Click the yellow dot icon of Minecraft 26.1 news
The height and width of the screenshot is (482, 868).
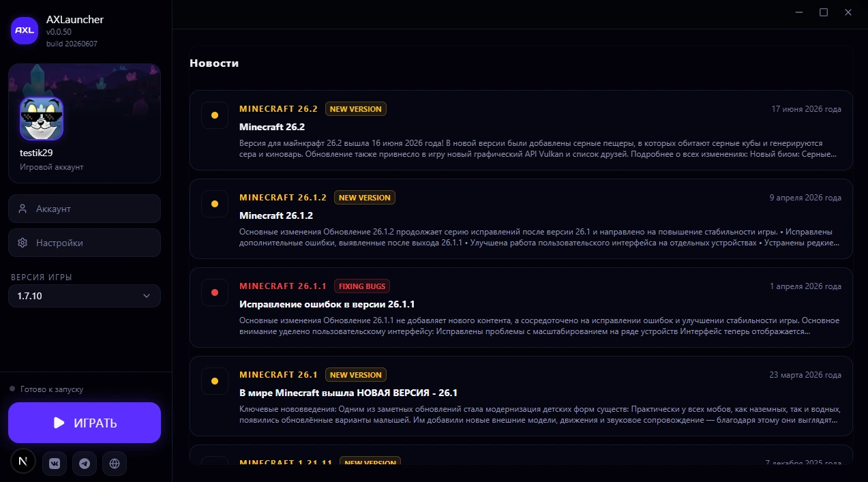(215, 381)
